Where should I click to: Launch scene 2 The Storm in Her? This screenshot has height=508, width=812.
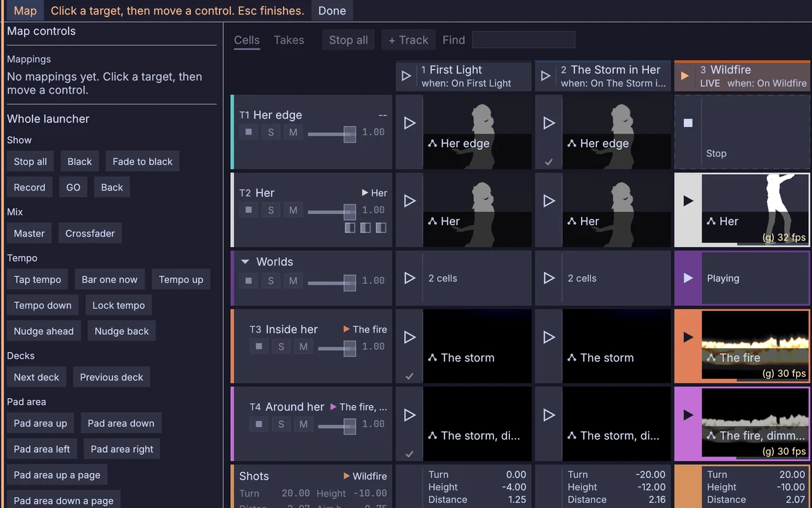pos(546,76)
